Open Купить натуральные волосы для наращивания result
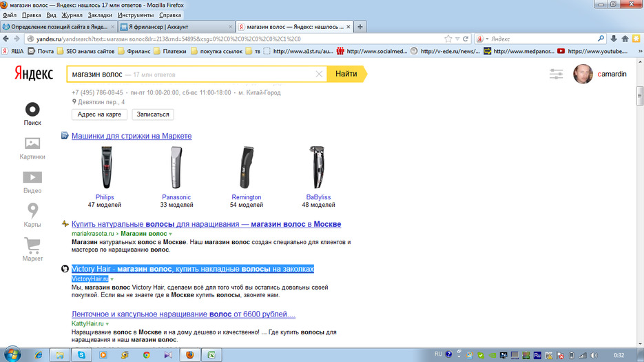 point(206,224)
